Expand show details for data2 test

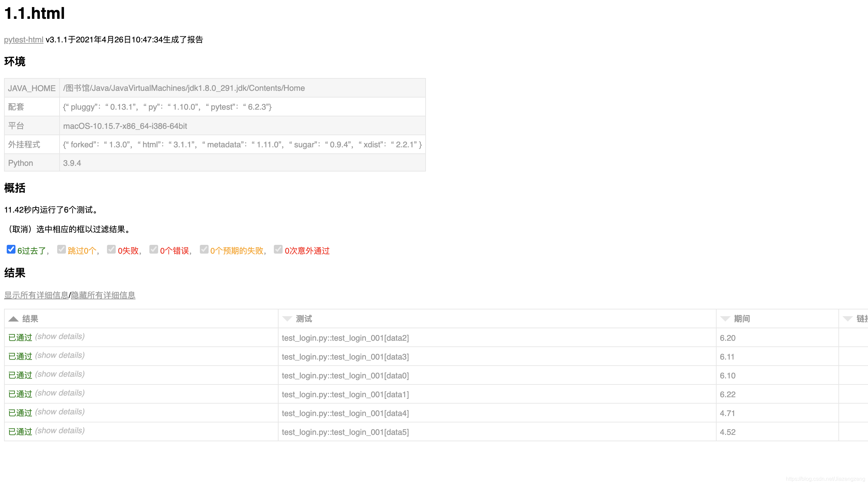tap(60, 336)
